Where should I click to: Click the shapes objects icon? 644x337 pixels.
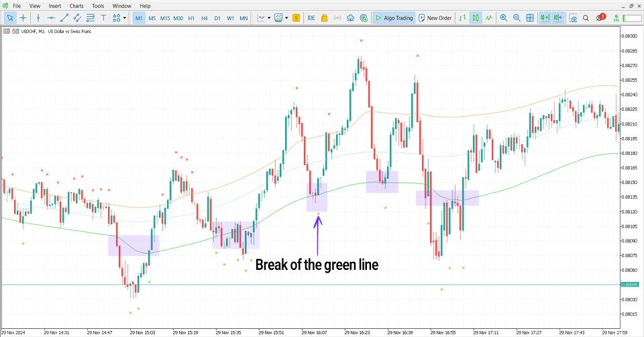pos(117,18)
